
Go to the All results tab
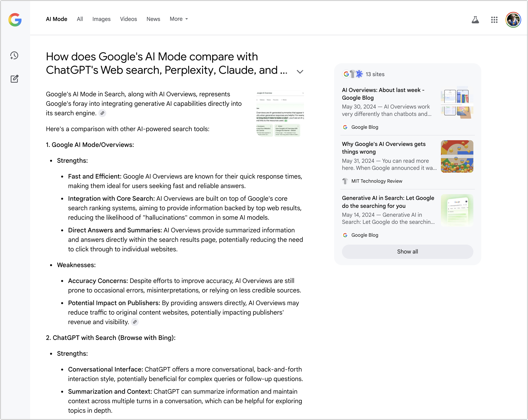pyautogui.click(x=80, y=19)
